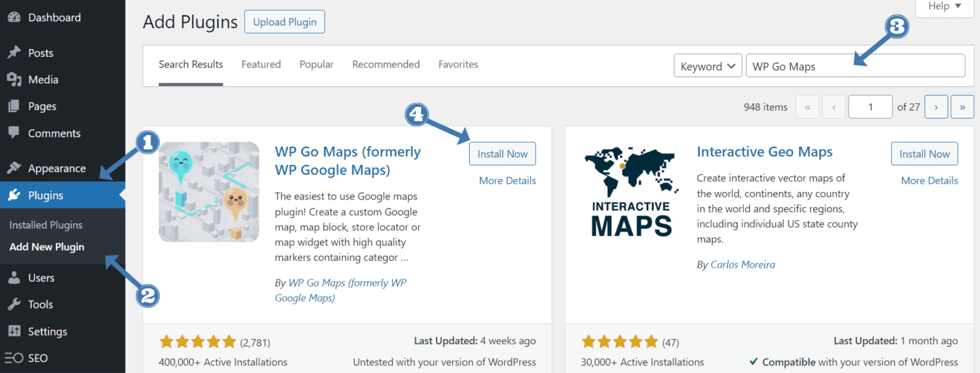980x373 pixels.
Task: Go to the next page of results
Action: (x=936, y=106)
